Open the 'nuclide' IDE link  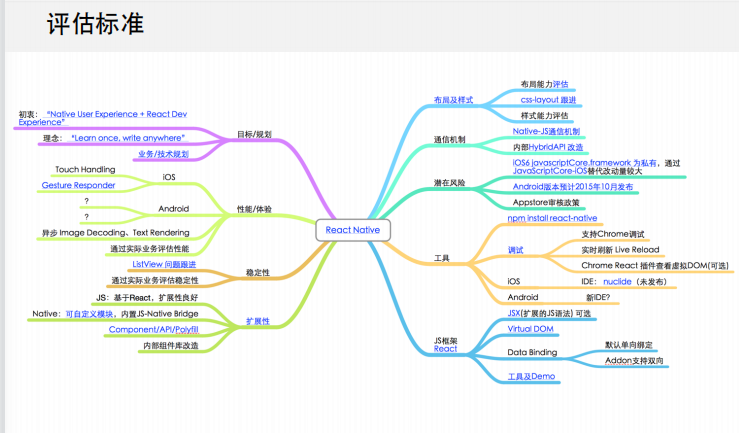pos(617,281)
